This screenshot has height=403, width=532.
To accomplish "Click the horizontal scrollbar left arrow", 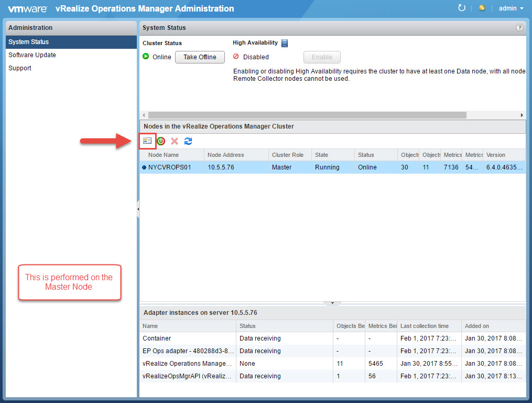I will coord(144,115).
